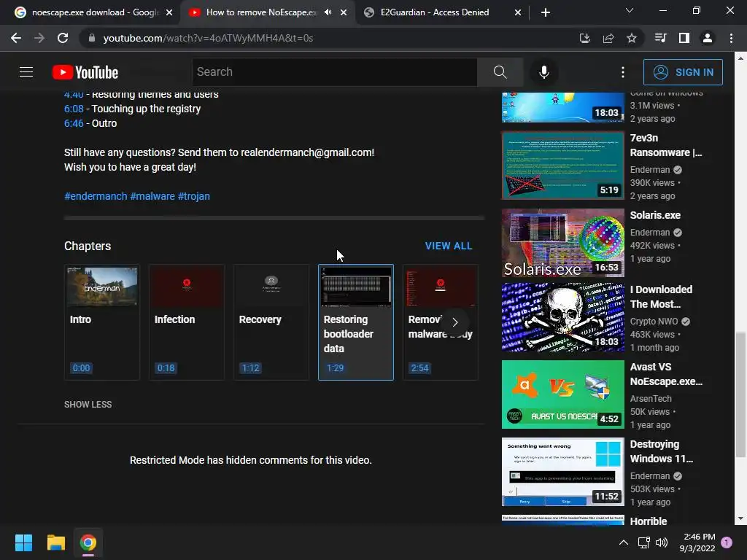Go forward in Chrome
Image resolution: width=747 pixels, height=560 pixels.
click(39, 38)
